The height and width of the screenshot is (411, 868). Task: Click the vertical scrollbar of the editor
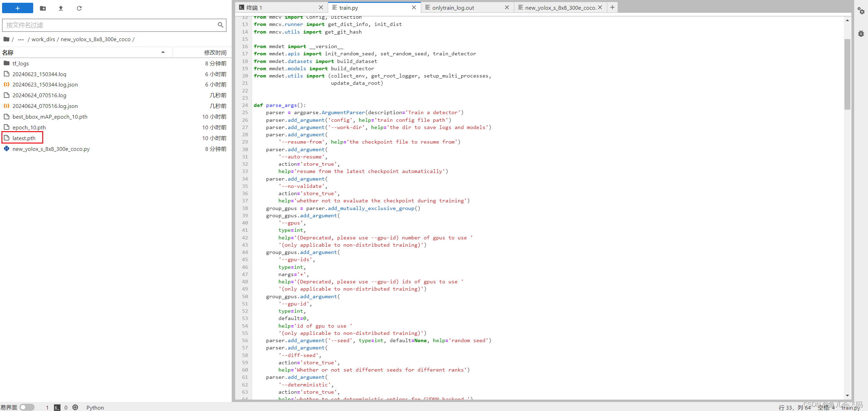847,74
